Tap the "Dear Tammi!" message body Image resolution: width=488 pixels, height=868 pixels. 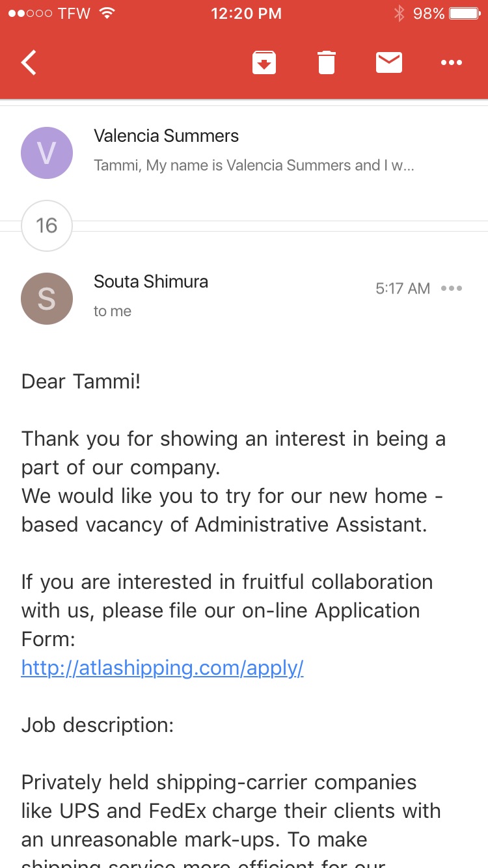click(x=81, y=381)
